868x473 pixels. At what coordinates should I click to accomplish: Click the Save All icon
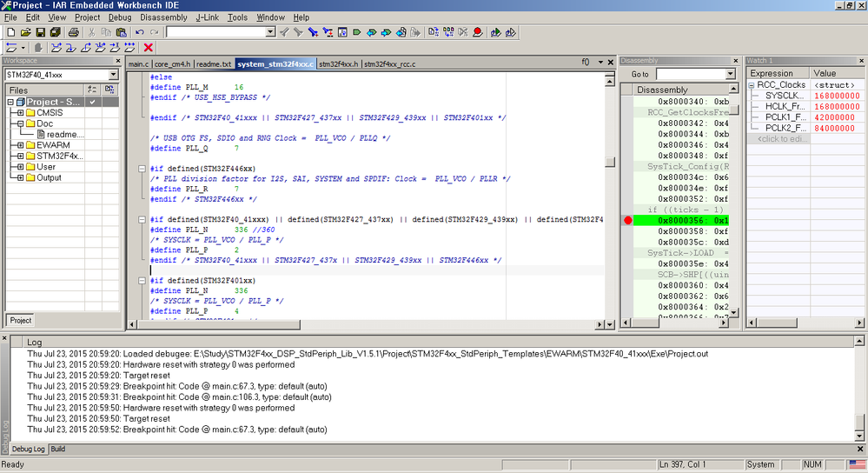[x=55, y=32]
